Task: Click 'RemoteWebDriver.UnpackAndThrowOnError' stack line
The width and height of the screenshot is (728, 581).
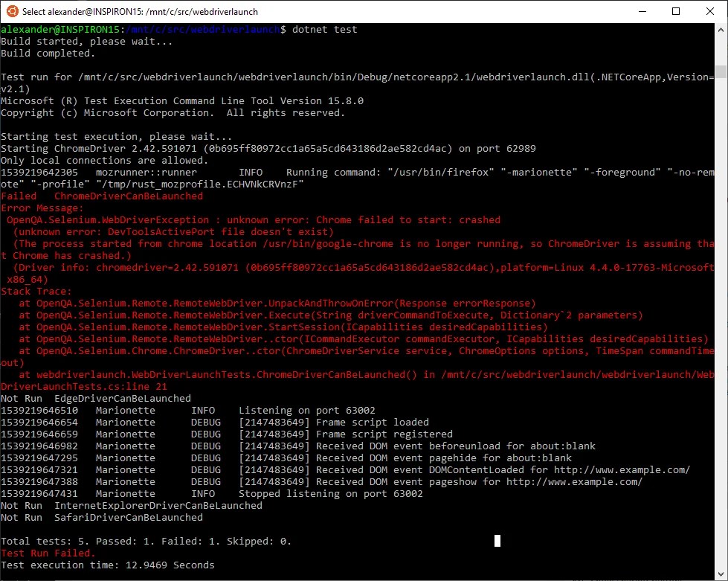Action: pyautogui.click(x=277, y=304)
